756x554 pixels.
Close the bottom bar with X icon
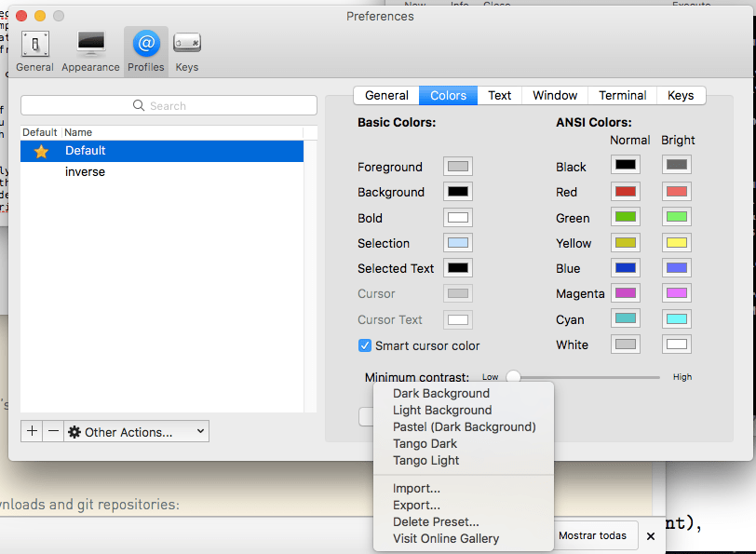click(651, 536)
